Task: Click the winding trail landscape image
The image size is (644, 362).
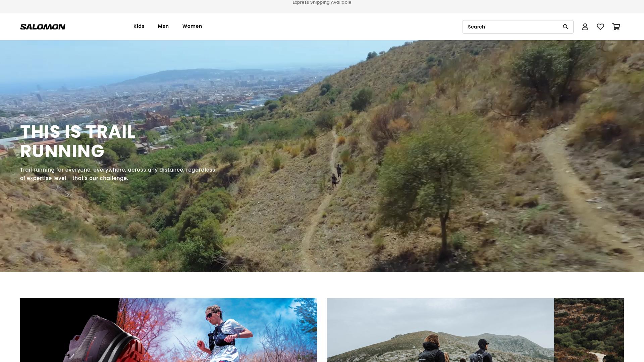Action: (589, 330)
